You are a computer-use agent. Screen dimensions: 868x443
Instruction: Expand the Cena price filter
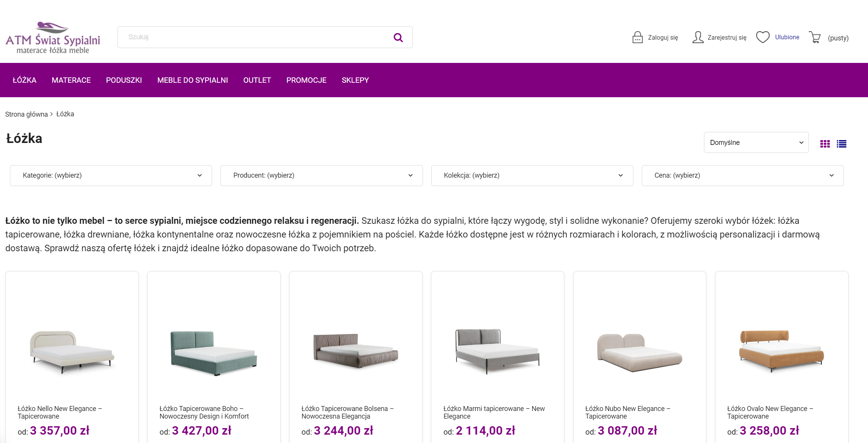[742, 175]
